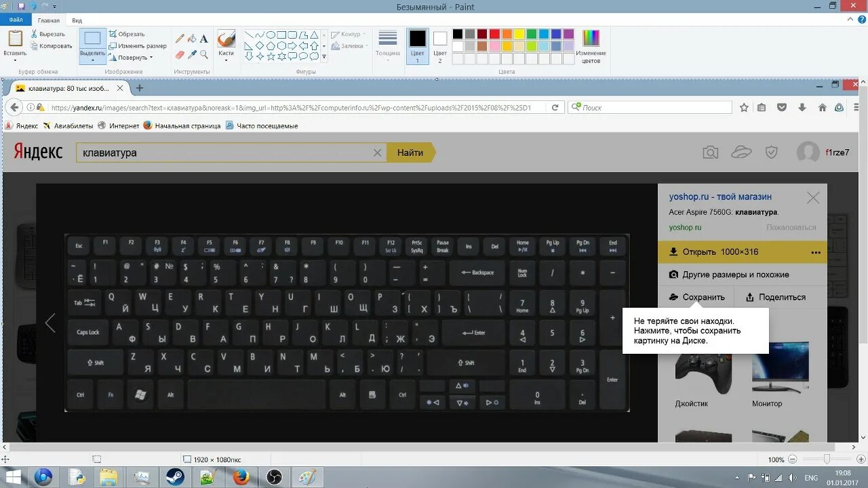
Task: Choose the oval shape
Action: (x=271, y=35)
